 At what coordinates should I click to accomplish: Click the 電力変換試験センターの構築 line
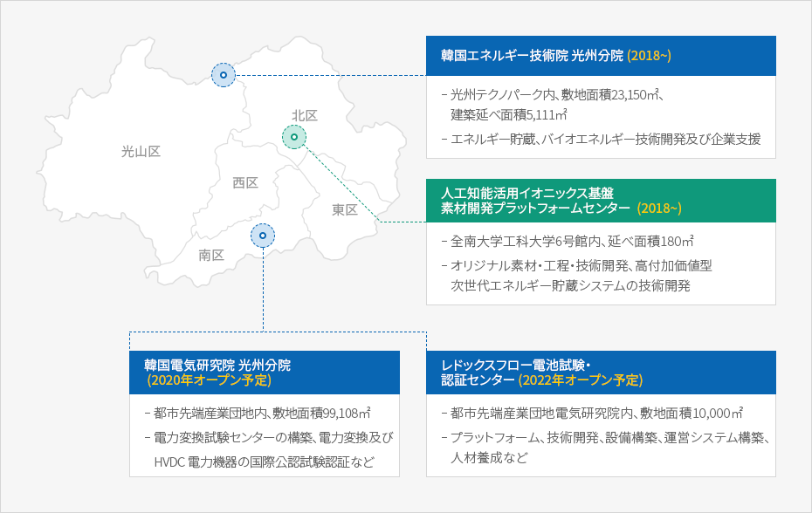[x=269, y=437]
